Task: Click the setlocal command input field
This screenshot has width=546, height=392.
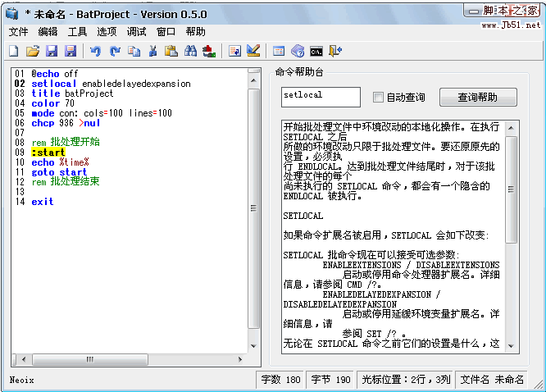Action: (321, 97)
